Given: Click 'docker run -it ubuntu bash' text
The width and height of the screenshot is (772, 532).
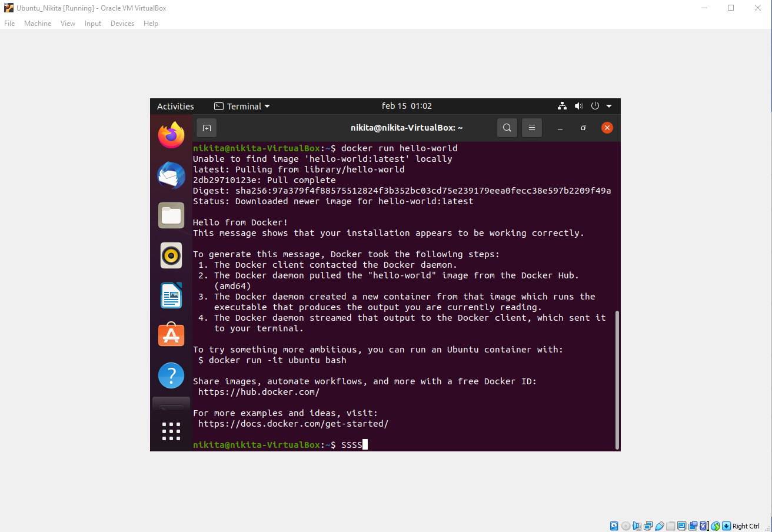Looking at the screenshot, I should [x=278, y=360].
